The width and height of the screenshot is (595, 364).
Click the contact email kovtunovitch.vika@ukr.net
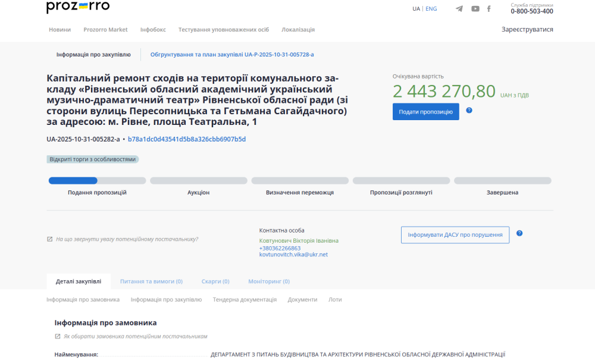(x=293, y=255)
